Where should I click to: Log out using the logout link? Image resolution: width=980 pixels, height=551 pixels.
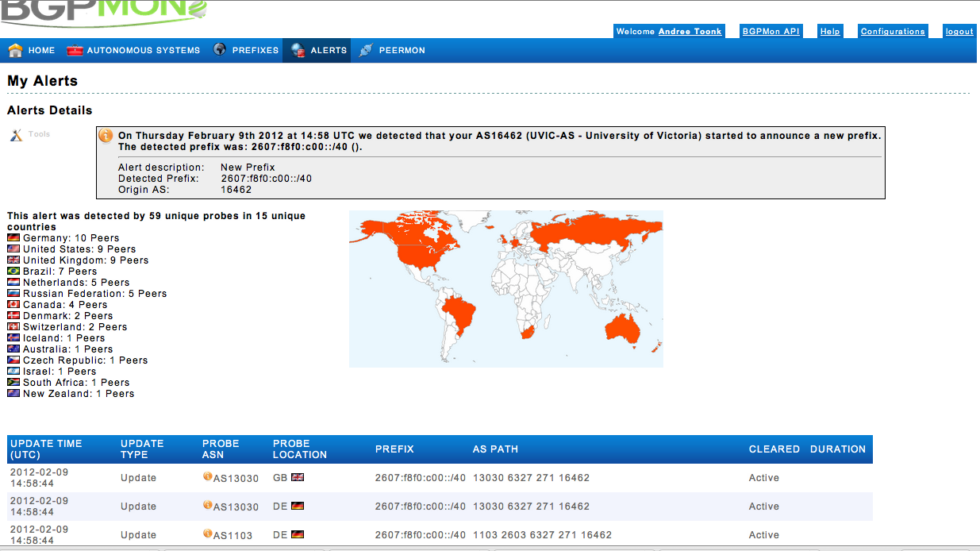[x=959, y=30]
